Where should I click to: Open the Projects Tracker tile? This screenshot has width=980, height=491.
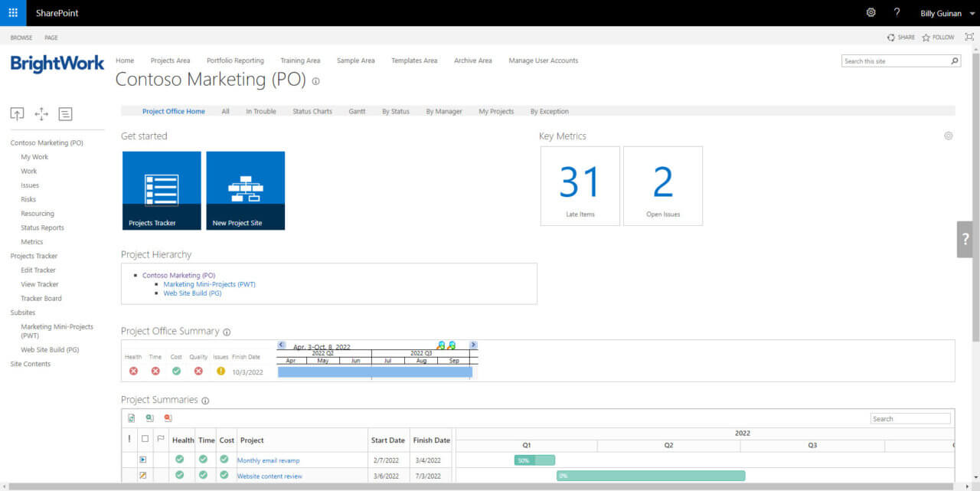tap(162, 190)
